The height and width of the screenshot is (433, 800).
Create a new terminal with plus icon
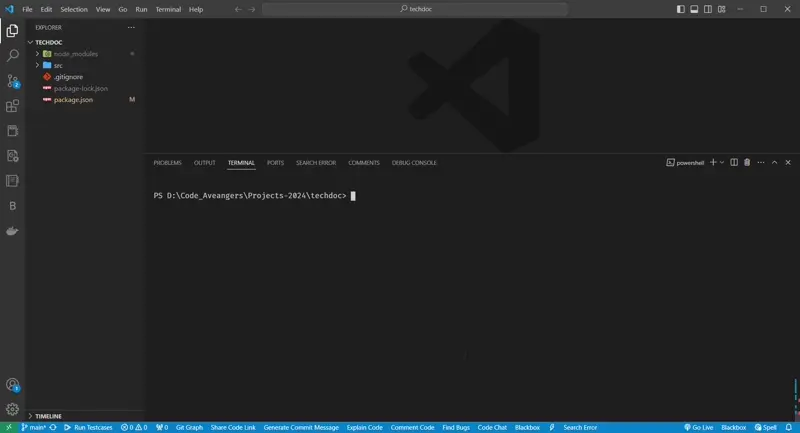(713, 162)
